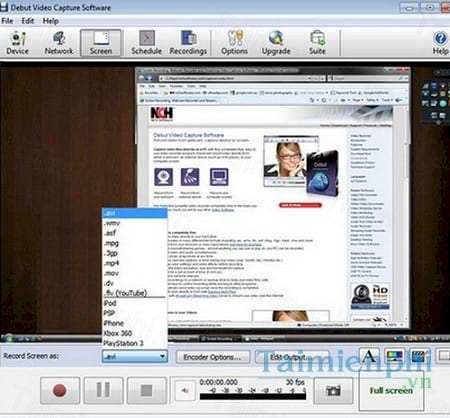This screenshot has width=450, height=418.
Task: Choose PSP preset in the format list
Action: point(134,313)
